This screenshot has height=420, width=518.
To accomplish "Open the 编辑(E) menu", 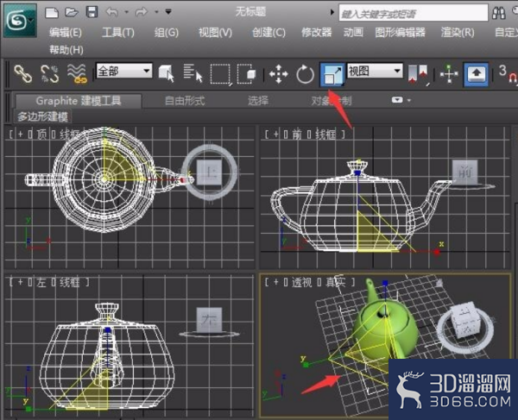I will pos(65,32).
